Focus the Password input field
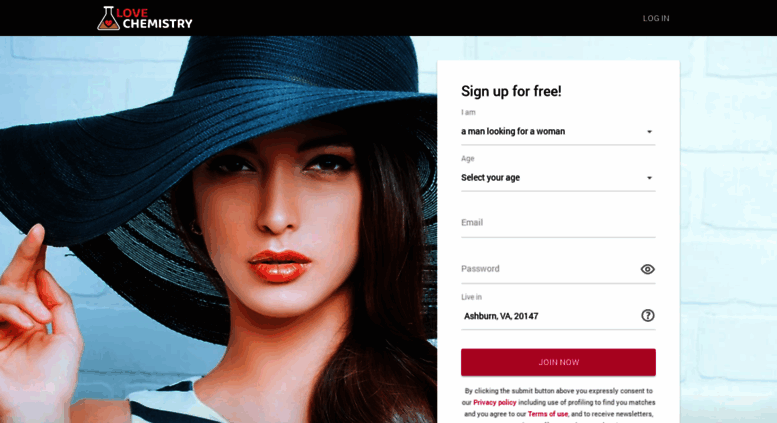This screenshot has width=777, height=423. tap(549, 269)
